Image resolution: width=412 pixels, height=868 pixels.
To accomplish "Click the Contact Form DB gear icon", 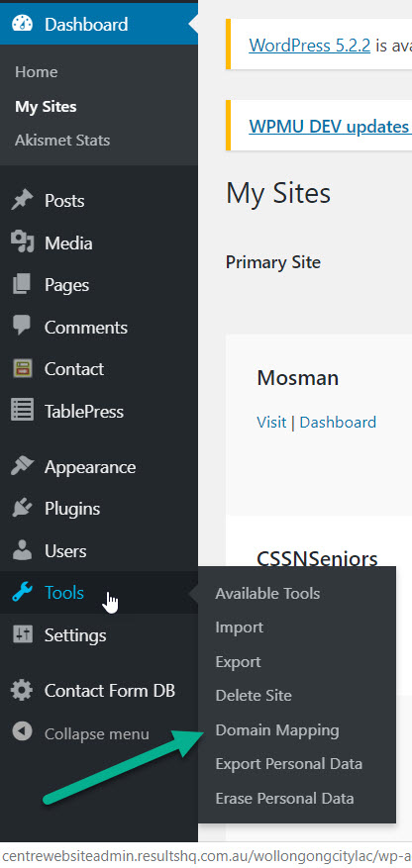I will tap(22, 690).
